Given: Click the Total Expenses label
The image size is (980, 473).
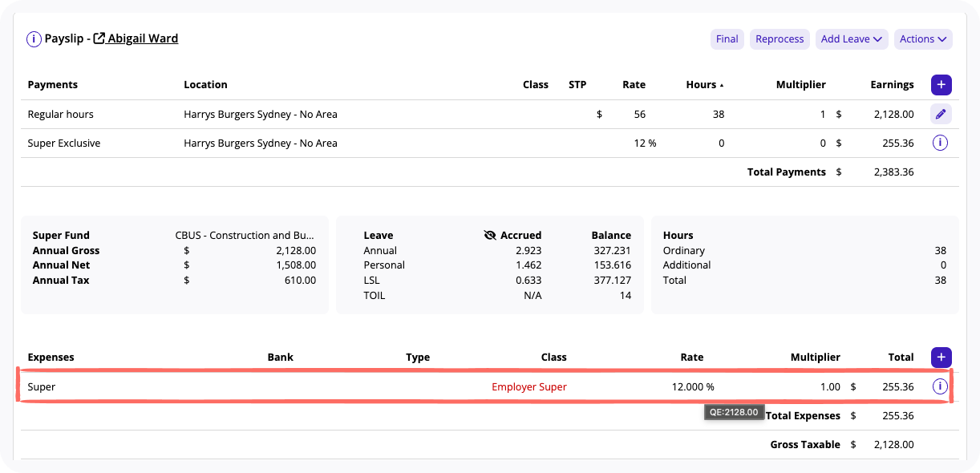Looking at the screenshot, I should point(803,415).
